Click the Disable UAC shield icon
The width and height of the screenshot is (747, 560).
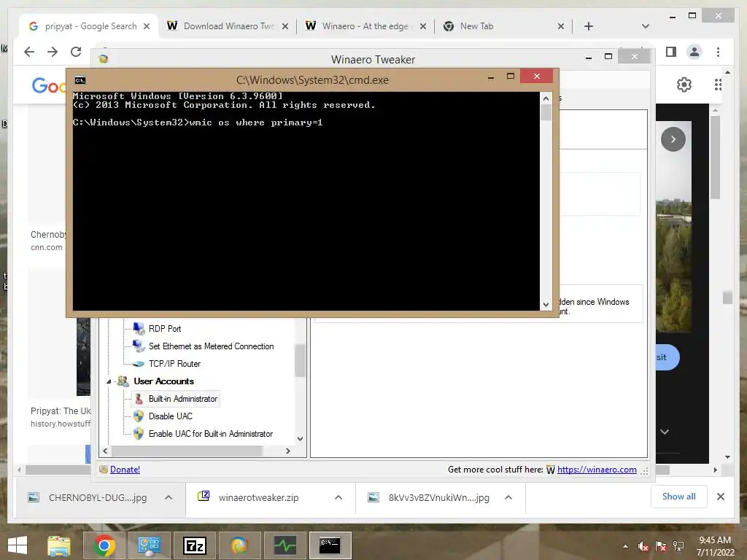tap(139, 416)
